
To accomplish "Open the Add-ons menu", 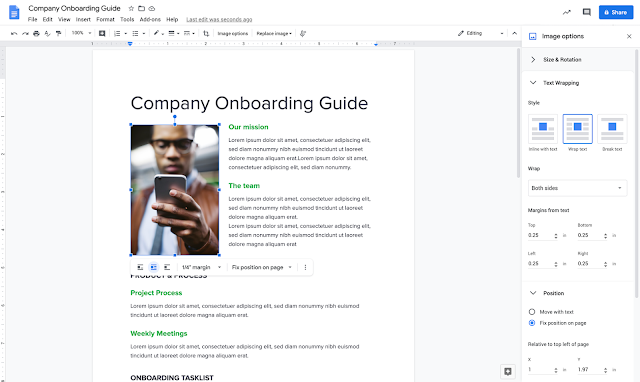I will coord(150,19).
